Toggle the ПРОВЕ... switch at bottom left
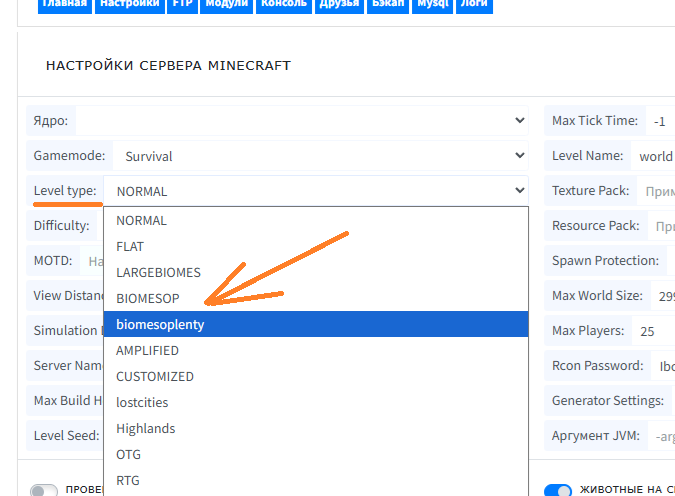Viewport: 675px width, 496px height. [44, 490]
